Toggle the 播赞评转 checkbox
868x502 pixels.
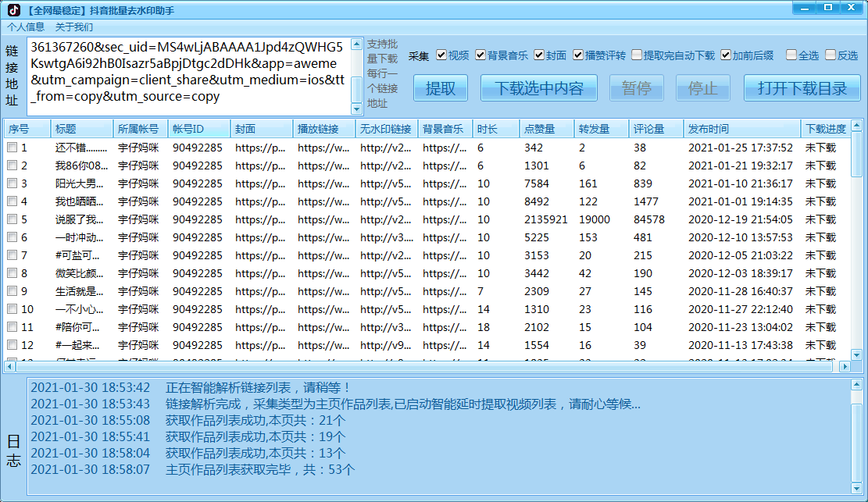coord(578,55)
